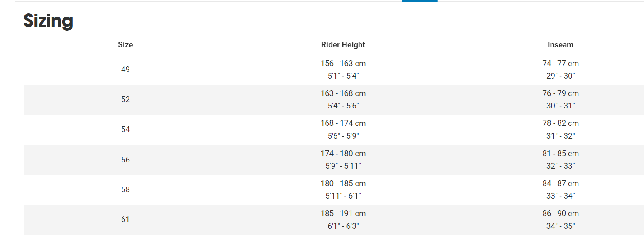Click the Inseam column header
Image resolution: width=644 pixels, height=243 pixels.
[560, 44]
